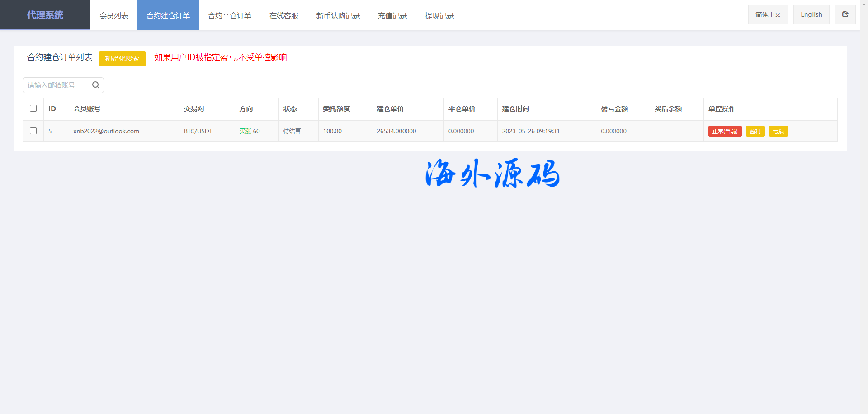
Task: Click the logout icon in top right
Action: tap(845, 14)
